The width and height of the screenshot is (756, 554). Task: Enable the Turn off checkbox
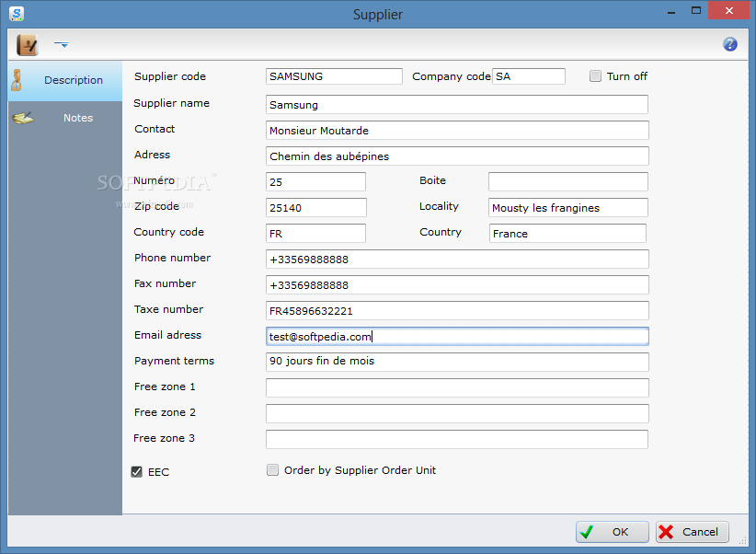[595, 76]
